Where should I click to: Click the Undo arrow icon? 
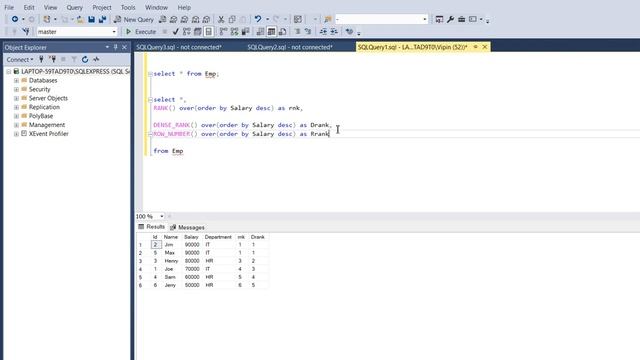tap(258, 19)
